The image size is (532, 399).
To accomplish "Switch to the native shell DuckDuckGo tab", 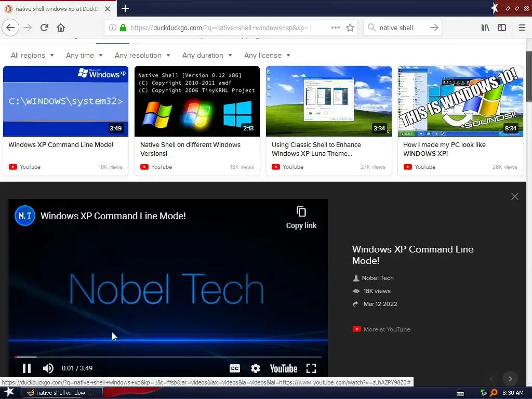I will pos(58,9).
